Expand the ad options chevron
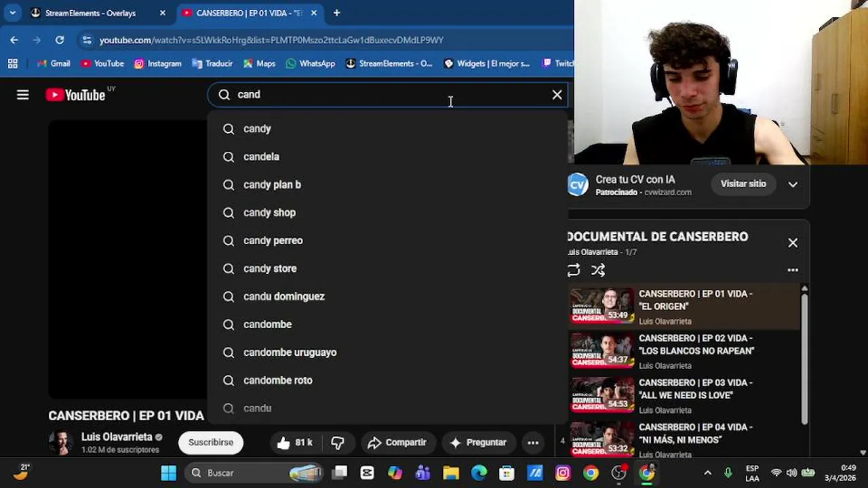This screenshot has height=488, width=868. pos(793,184)
